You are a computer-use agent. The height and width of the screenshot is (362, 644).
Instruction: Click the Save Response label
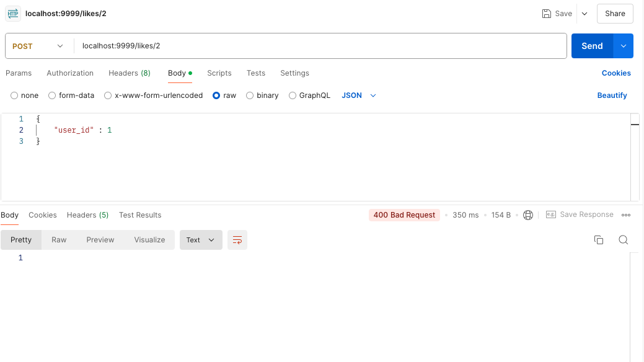(x=586, y=214)
